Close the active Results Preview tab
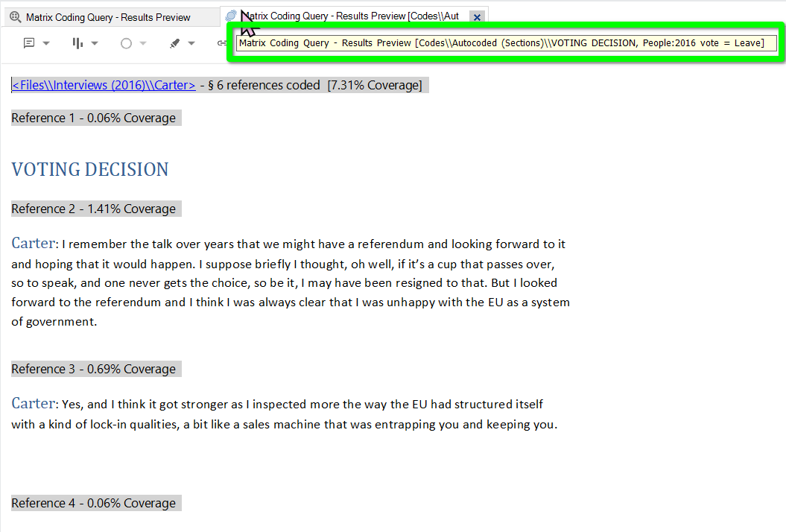 (478, 17)
